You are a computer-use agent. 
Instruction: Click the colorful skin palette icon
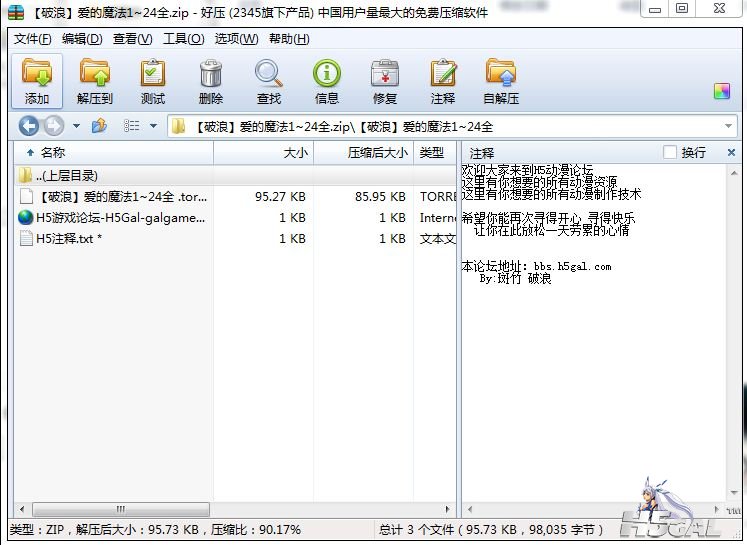[x=722, y=91]
